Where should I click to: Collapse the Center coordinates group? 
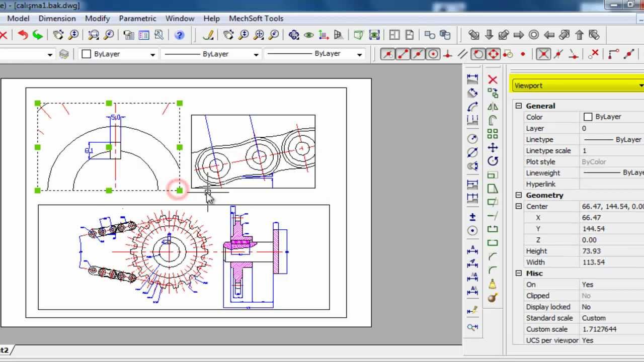[519, 206]
